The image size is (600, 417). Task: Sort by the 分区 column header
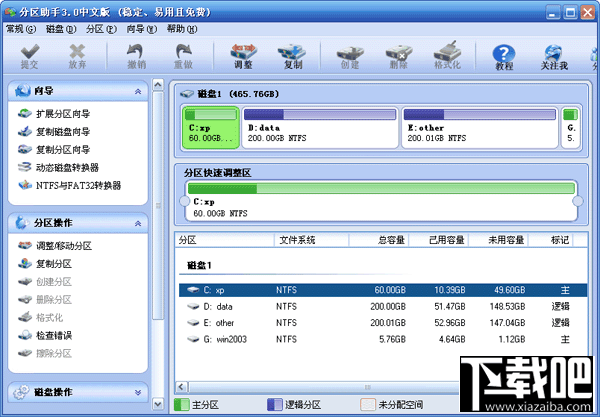click(x=225, y=240)
